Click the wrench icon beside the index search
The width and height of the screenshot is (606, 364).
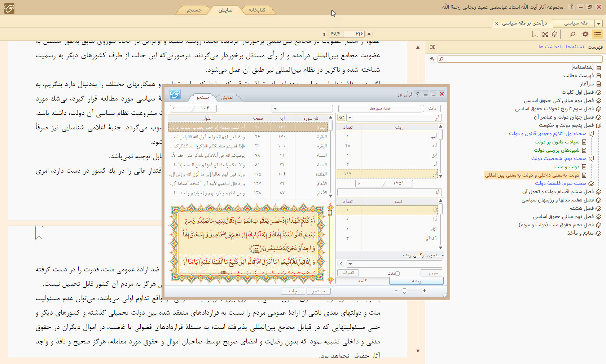432,59
